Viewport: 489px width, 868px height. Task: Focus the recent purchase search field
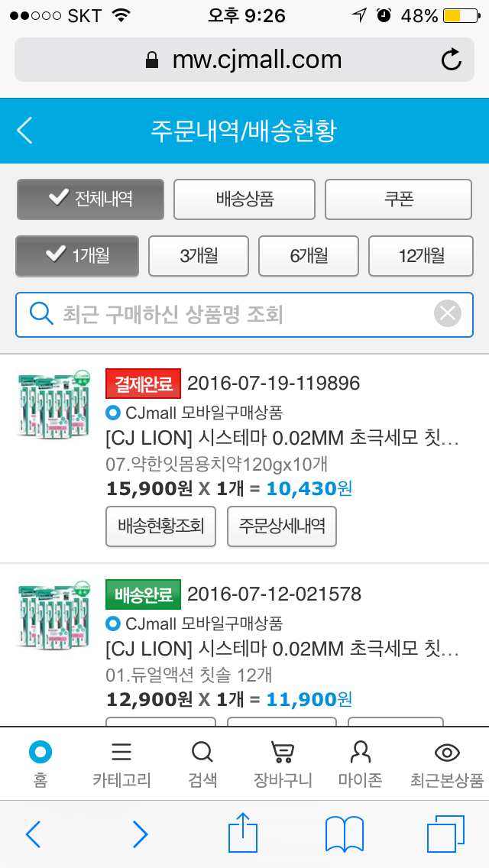click(229, 314)
